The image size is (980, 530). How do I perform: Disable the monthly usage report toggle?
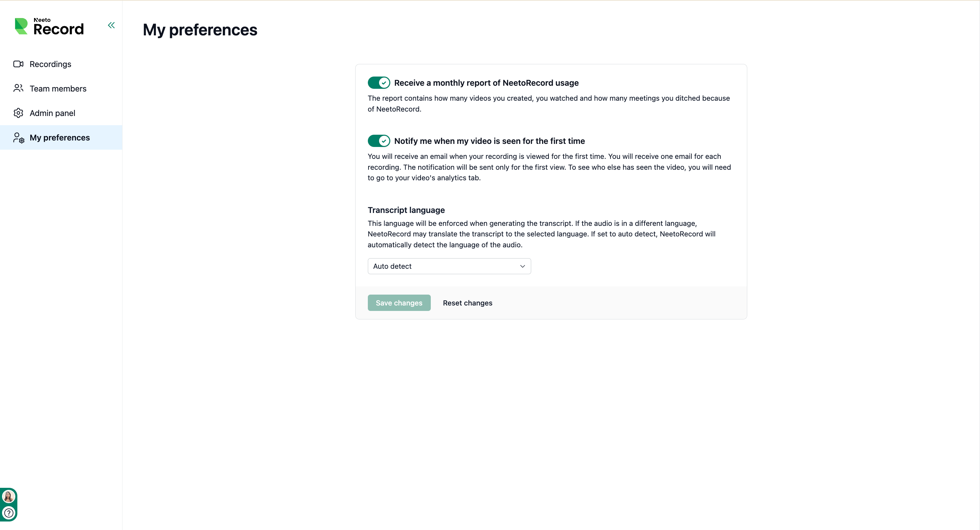[x=379, y=83]
